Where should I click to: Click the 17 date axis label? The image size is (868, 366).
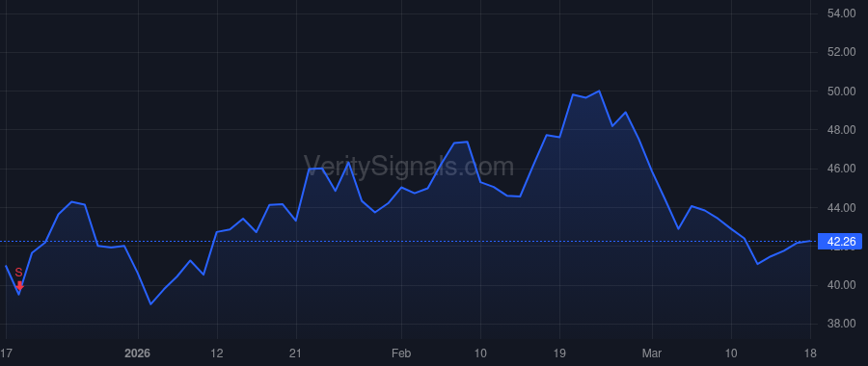click(6, 353)
